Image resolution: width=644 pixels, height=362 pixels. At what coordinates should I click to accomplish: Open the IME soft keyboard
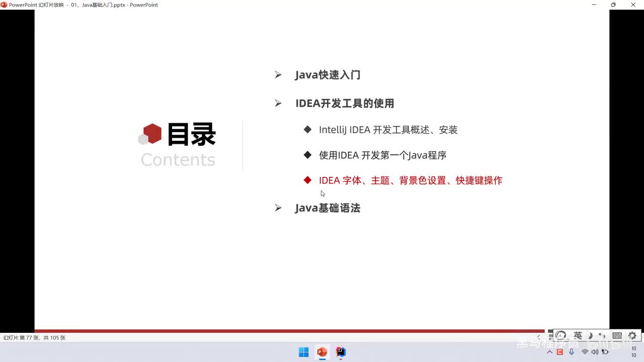617,335
